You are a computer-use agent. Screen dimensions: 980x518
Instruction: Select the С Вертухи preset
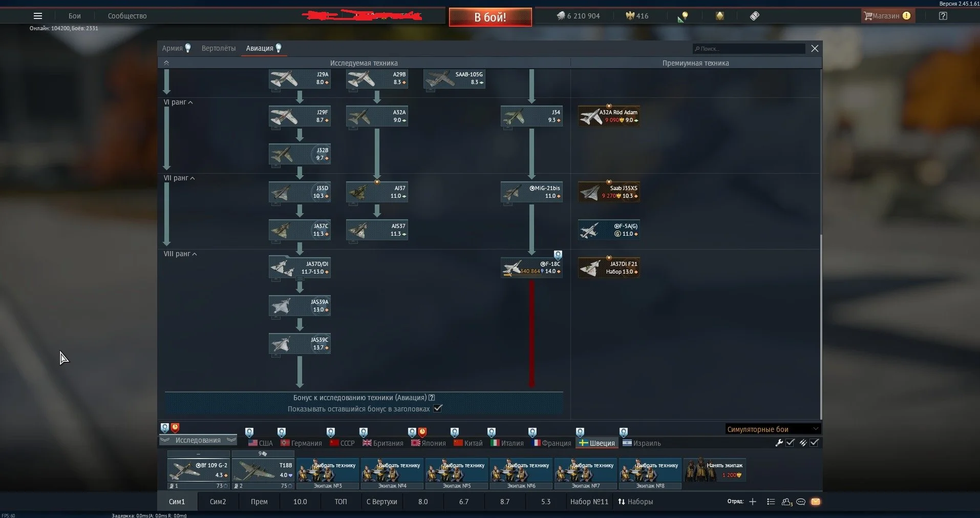(x=382, y=502)
